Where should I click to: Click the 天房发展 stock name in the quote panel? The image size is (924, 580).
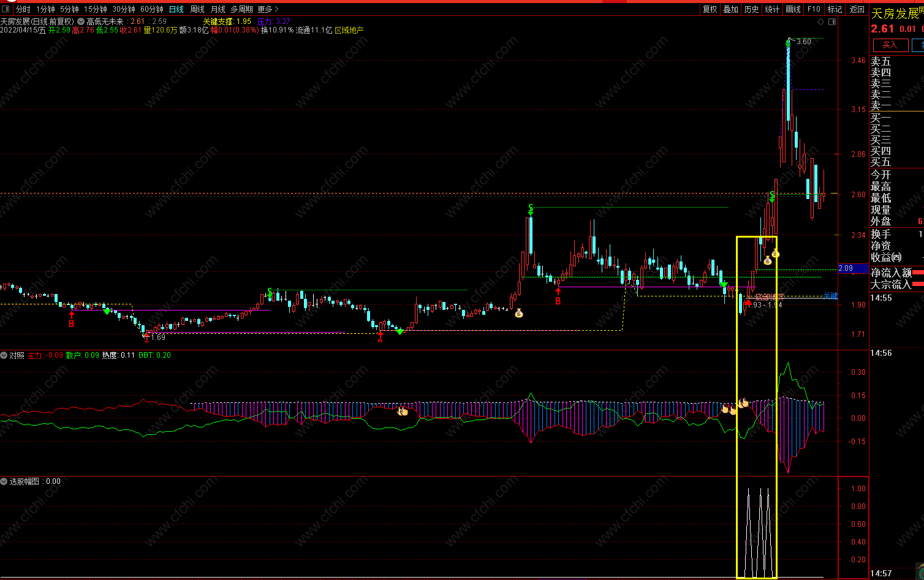[x=895, y=14]
